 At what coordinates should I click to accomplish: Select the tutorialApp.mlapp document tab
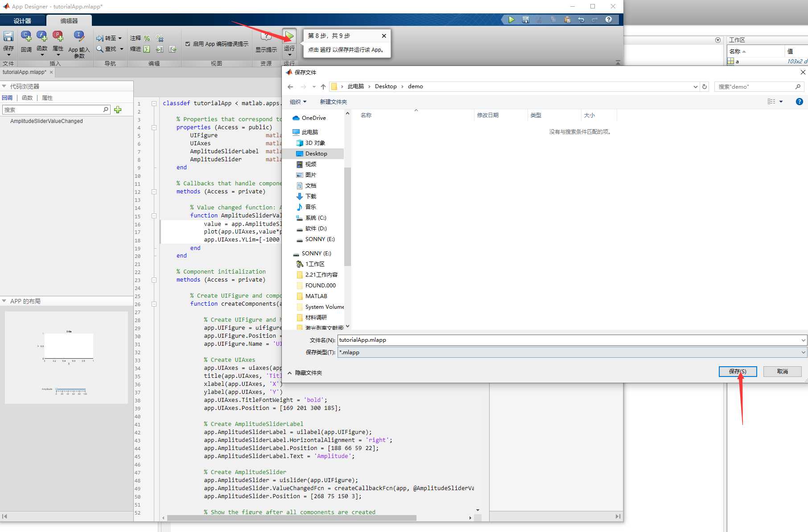pos(25,72)
